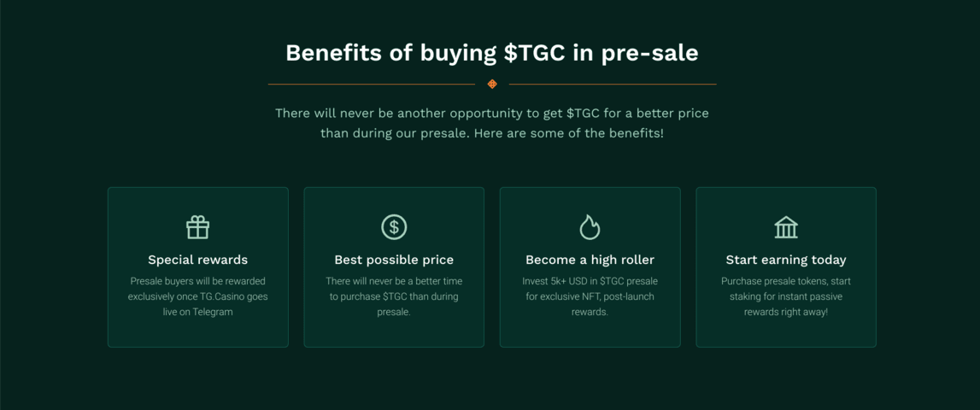Click the bank building icon
The image size is (980, 410).
786,227
